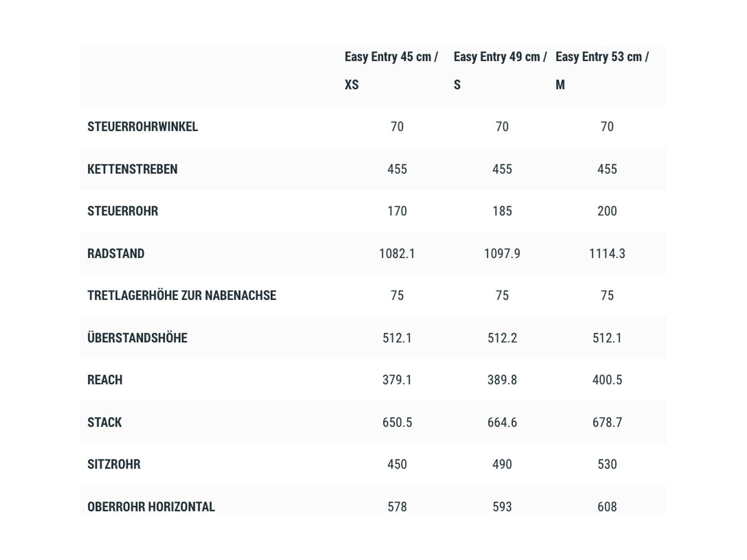
Task: Click the Oberrohr horizontal value 578
Action: [x=397, y=506]
